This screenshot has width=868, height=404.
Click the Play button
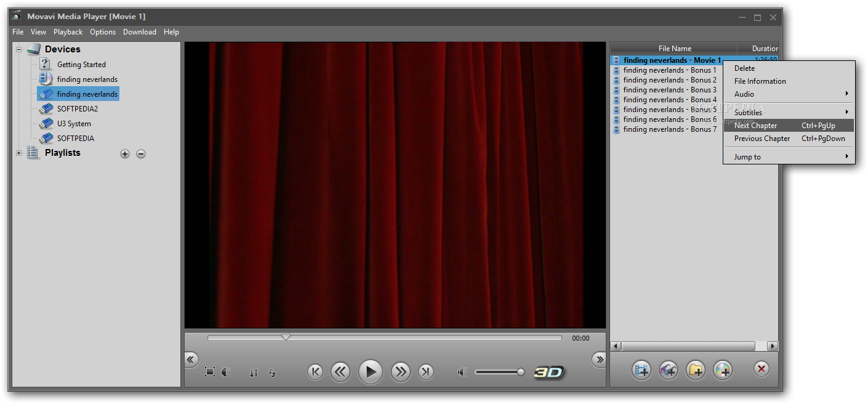tap(370, 372)
